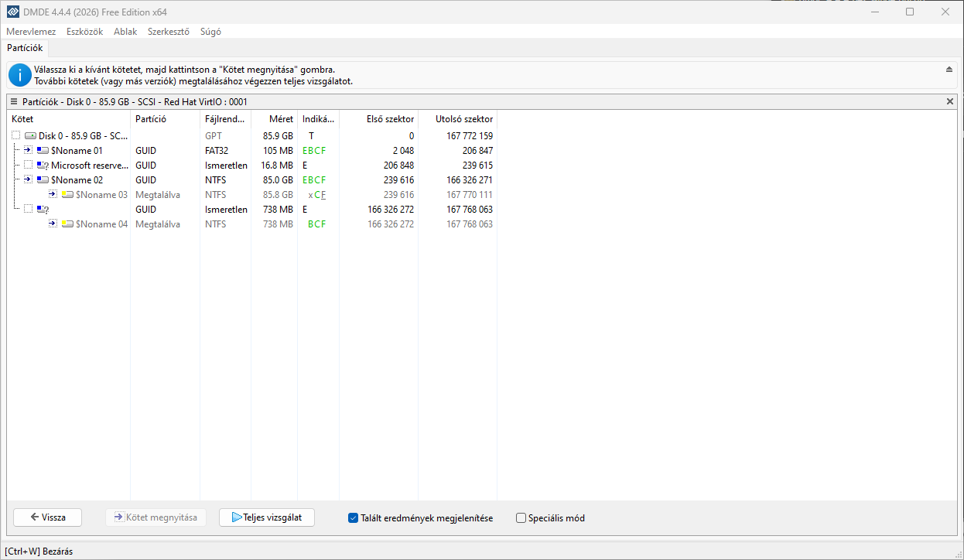
Task: Toggle the Disk 0 checkbox
Action: [x=16, y=136]
